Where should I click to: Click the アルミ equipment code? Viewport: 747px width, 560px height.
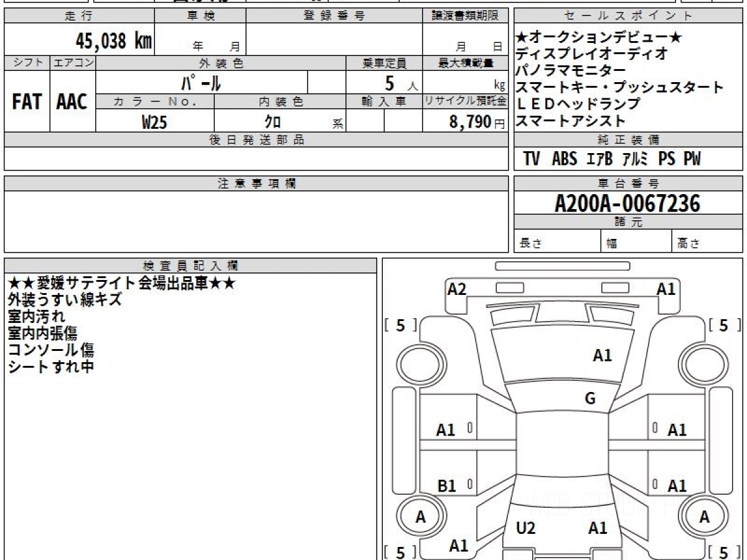point(635,159)
